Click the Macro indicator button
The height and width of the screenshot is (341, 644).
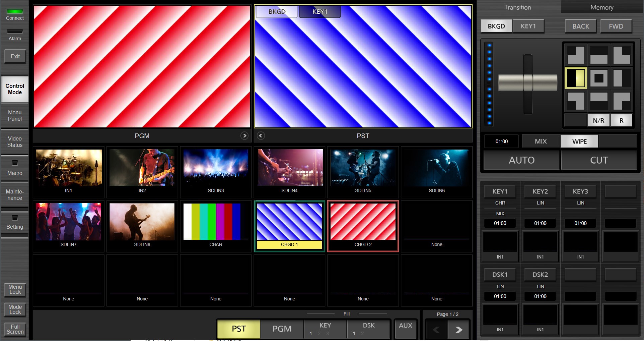click(x=15, y=168)
